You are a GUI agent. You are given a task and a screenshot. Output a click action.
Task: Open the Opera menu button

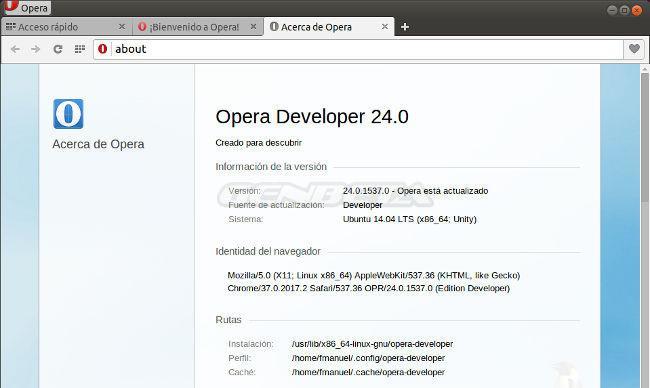click(27, 7)
